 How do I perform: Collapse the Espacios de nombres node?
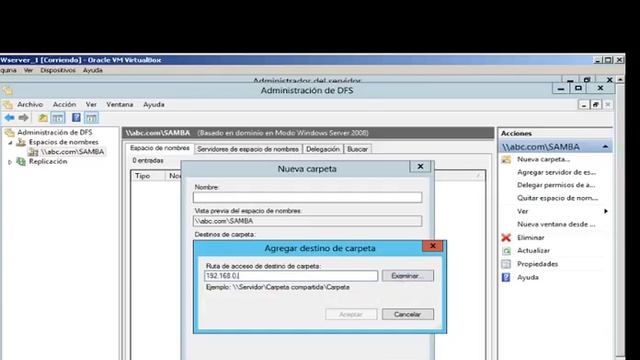[10, 142]
